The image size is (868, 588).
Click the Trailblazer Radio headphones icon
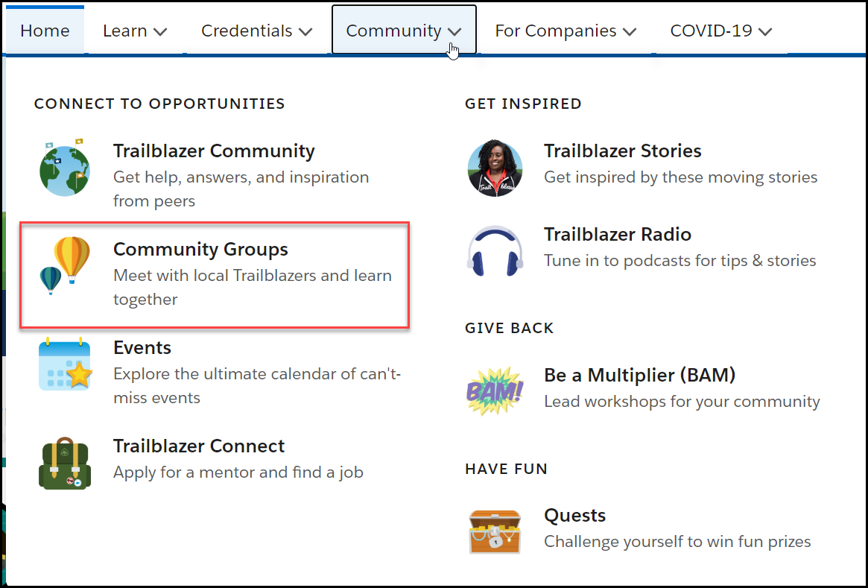[x=495, y=251]
